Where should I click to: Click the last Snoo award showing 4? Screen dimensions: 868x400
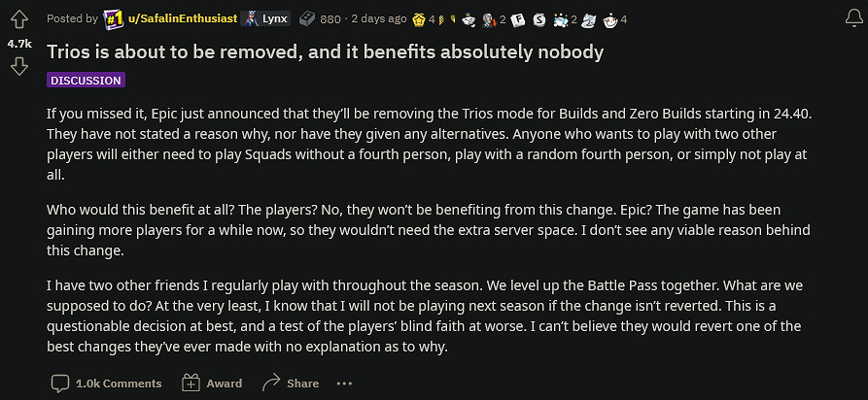pyautogui.click(x=609, y=18)
